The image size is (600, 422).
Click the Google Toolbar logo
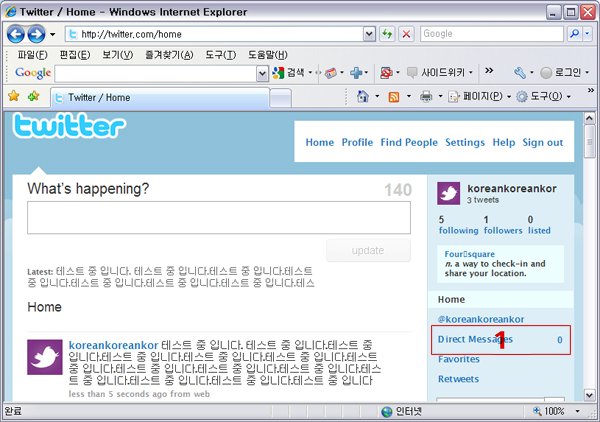pyautogui.click(x=33, y=73)
